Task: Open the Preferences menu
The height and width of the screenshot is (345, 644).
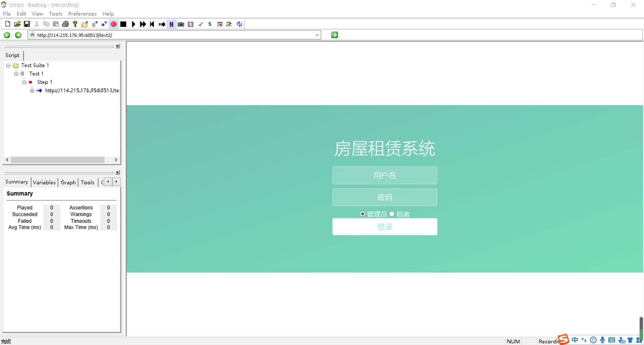Action: coord(83,14)
